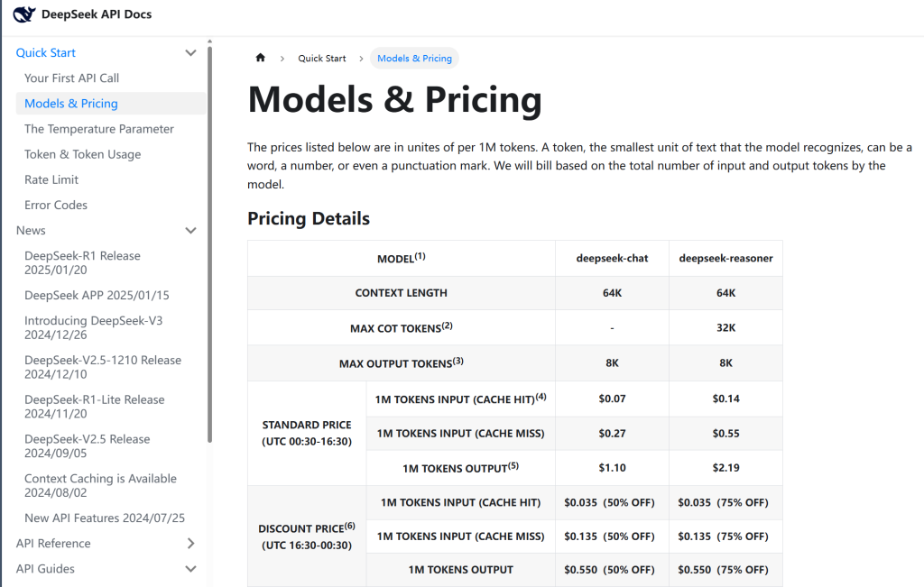Open The Temperature Parameter page

click(x=99, y=129)
